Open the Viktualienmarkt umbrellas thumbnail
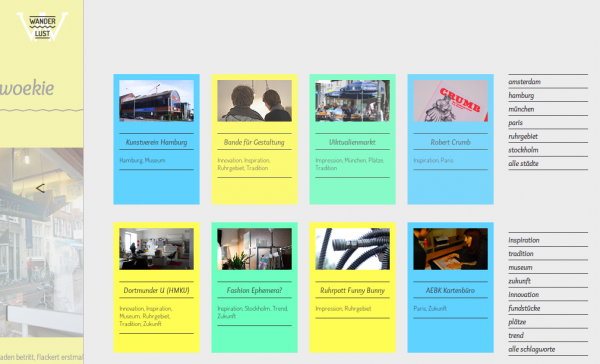Image resolution: width=600 pixels, height=364 pixels. tap(352, 101)
